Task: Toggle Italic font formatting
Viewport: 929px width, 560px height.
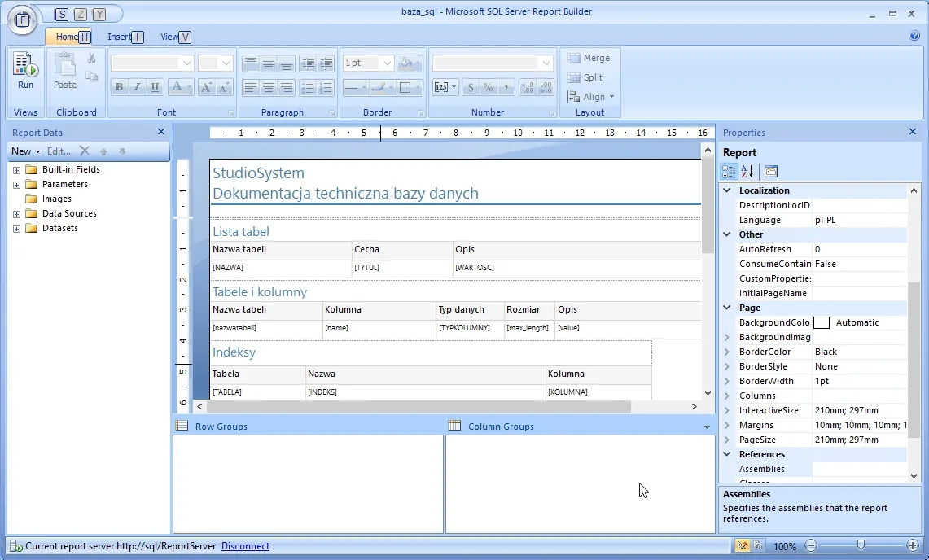Action: (x=137, y=87)
